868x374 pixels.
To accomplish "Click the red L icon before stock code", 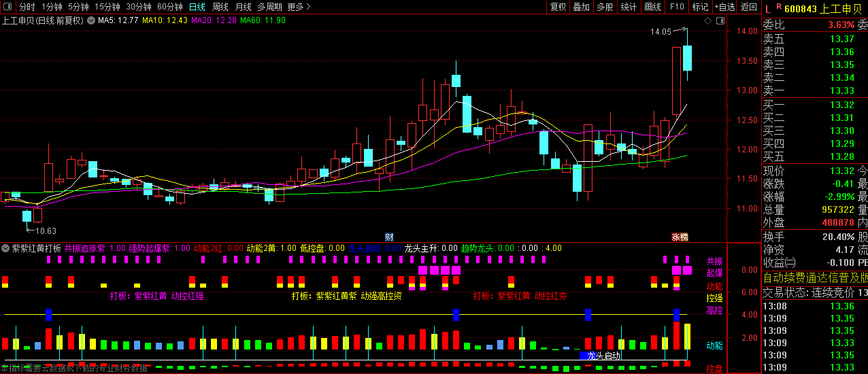I will 767,9.
